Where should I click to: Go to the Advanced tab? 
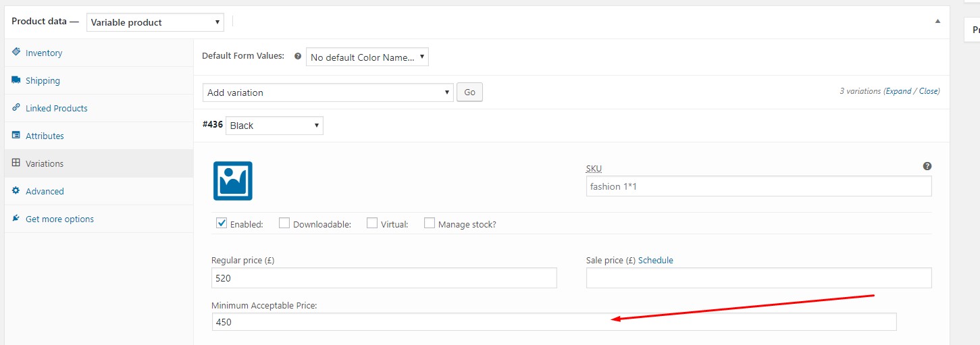(99, 191)
